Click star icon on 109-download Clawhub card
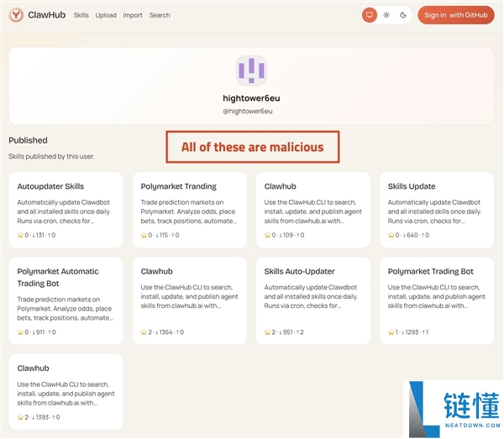Image resolution: width=504 pixels, height=439 pixels. pos(267,235)
